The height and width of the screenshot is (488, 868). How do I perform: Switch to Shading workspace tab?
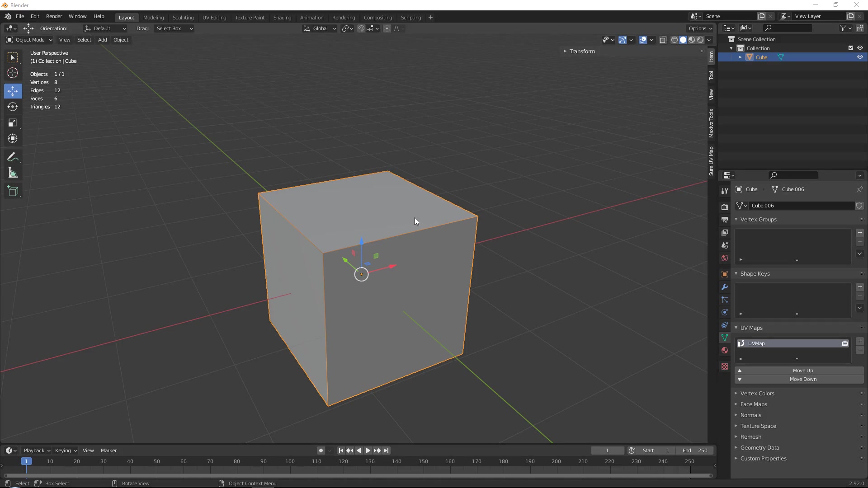click(282, 18)
